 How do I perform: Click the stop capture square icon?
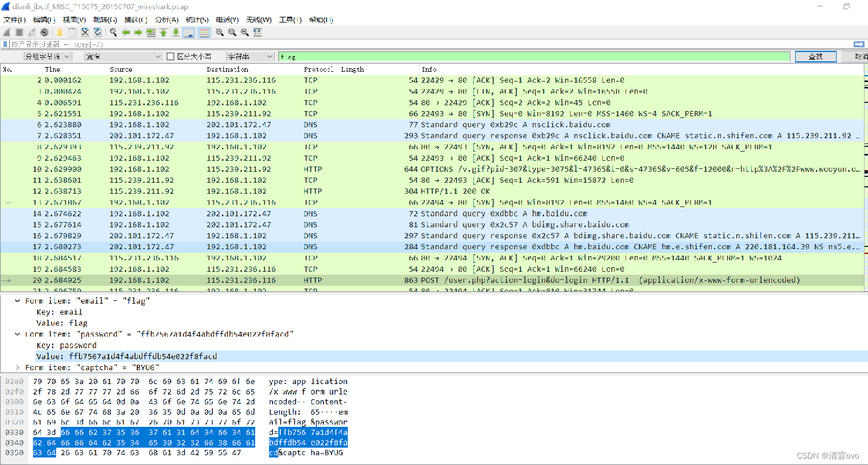(20, 32)
